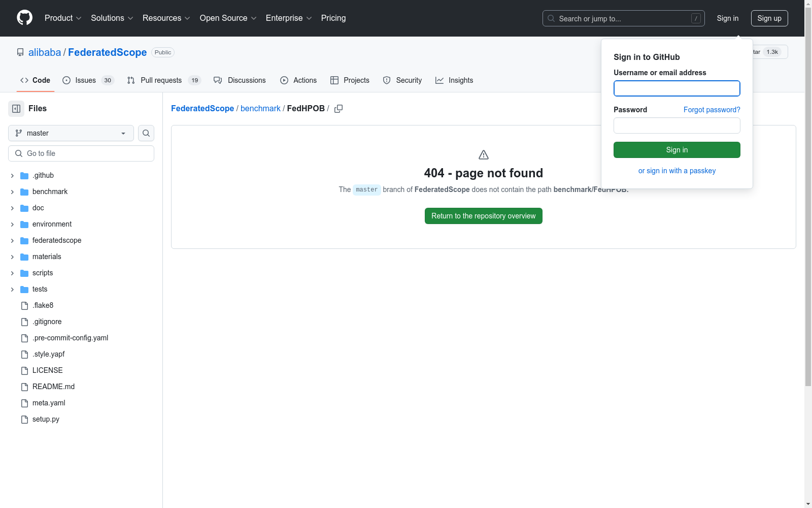Viewport: 812px width, 508px height.
Task: Click or sign in with a passkey
Action: [x=677, y=171]
